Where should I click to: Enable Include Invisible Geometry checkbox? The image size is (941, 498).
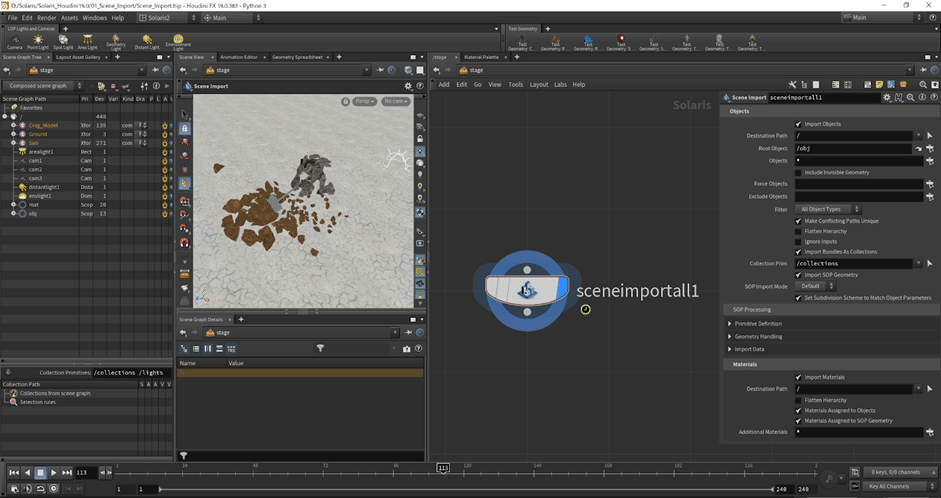point(798,172)
